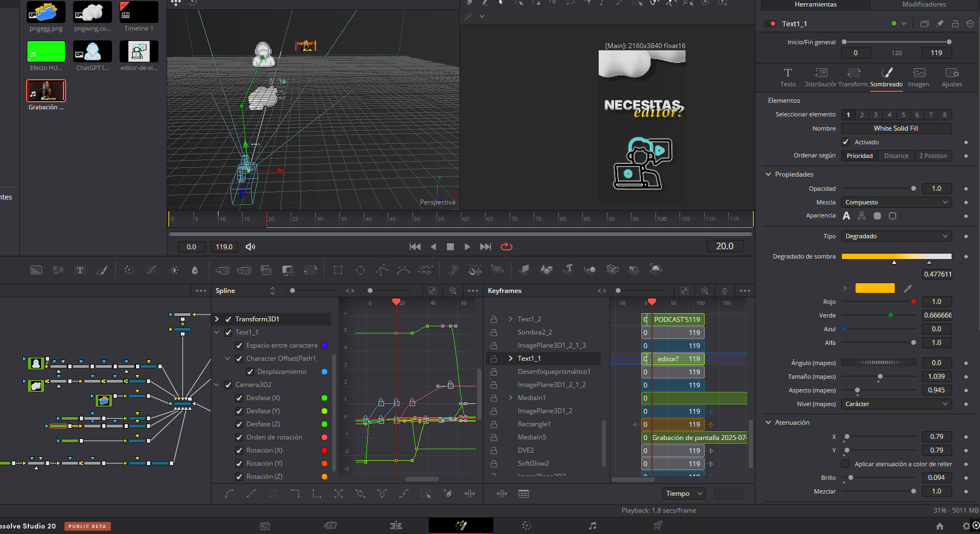Select the Paint brush tool in the toolbar

click(102, 270)
